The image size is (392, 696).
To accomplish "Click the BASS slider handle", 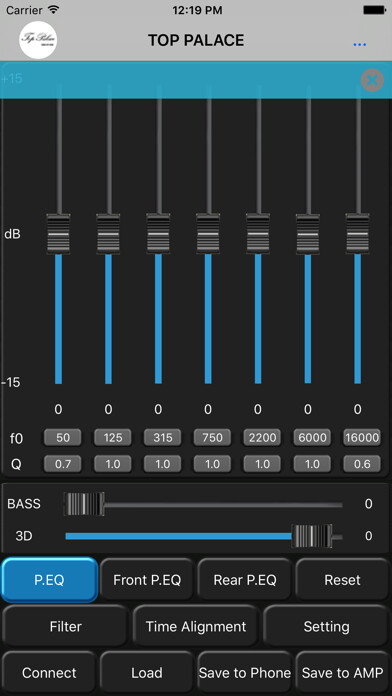I will point(84,504).
